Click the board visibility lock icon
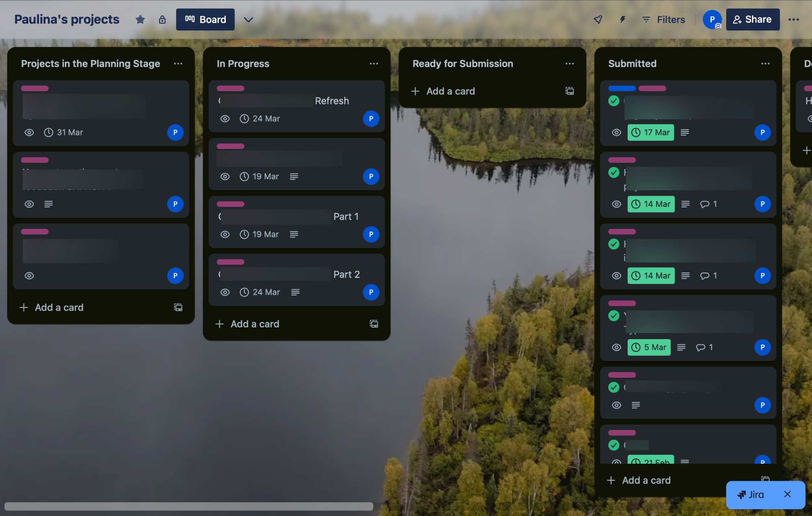This screenshot has width=812, height=516. [x=162, y=19]
